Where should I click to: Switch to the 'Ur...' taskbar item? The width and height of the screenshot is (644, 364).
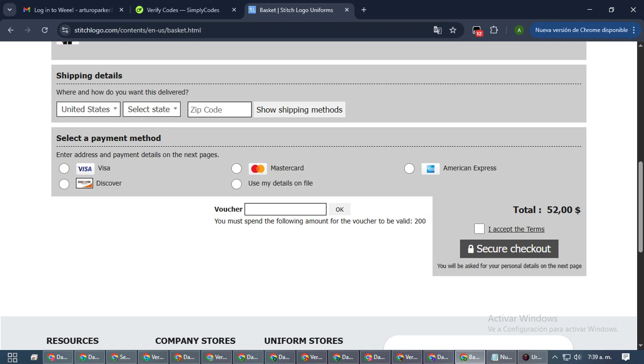(x=532, y=357)
